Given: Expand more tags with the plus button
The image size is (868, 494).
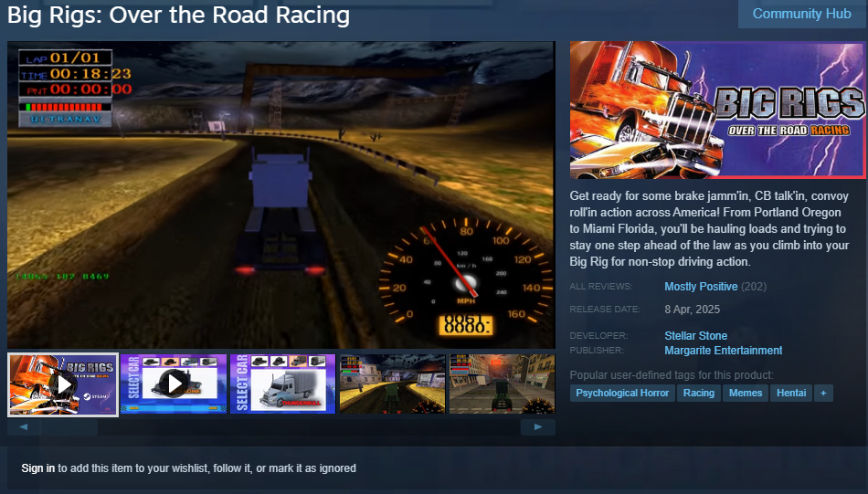Looking at the screenshot, I should (x=823, y=394).
